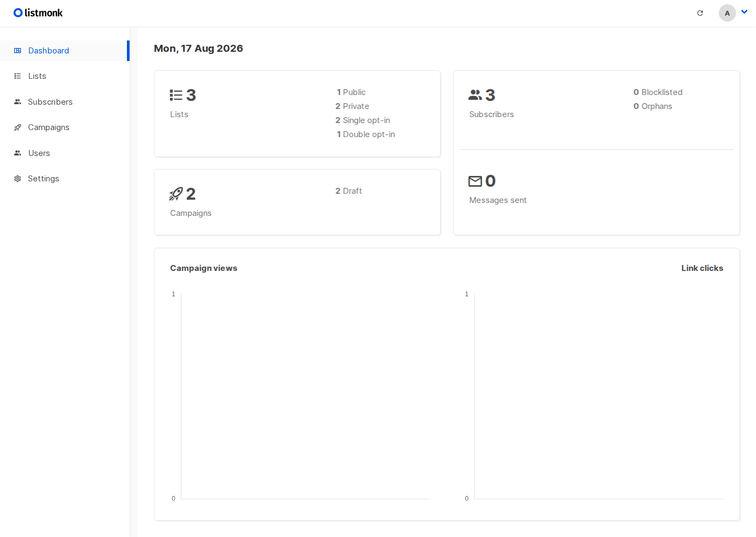Open the Lists label on the stats card
This screenshot has width=756, height=537.
click(179, 114)
